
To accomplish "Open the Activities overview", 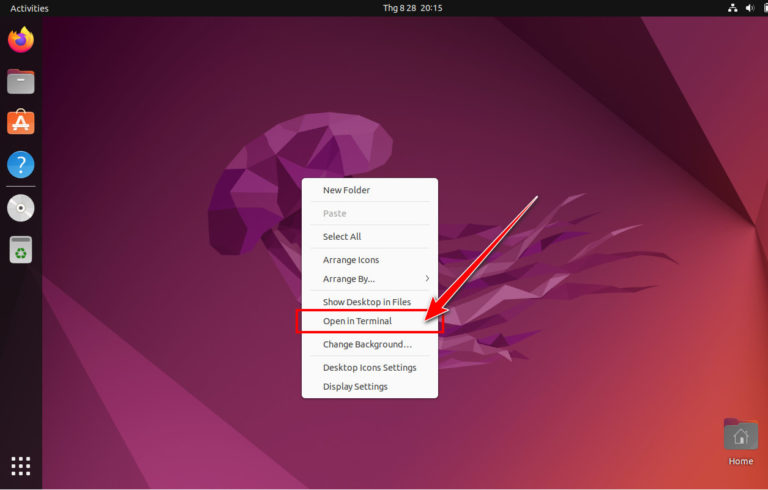I will [x=29, y=8].
